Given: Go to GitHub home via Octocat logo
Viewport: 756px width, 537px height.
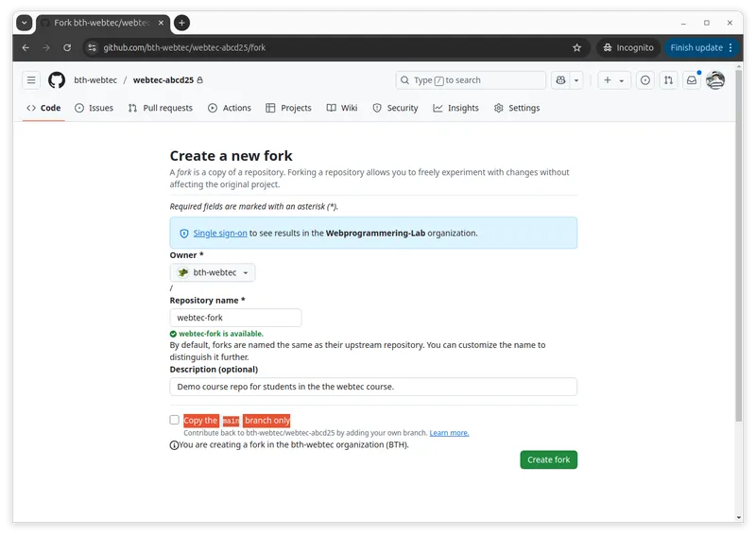Looking at the screenshot, I should pos(57,80).
